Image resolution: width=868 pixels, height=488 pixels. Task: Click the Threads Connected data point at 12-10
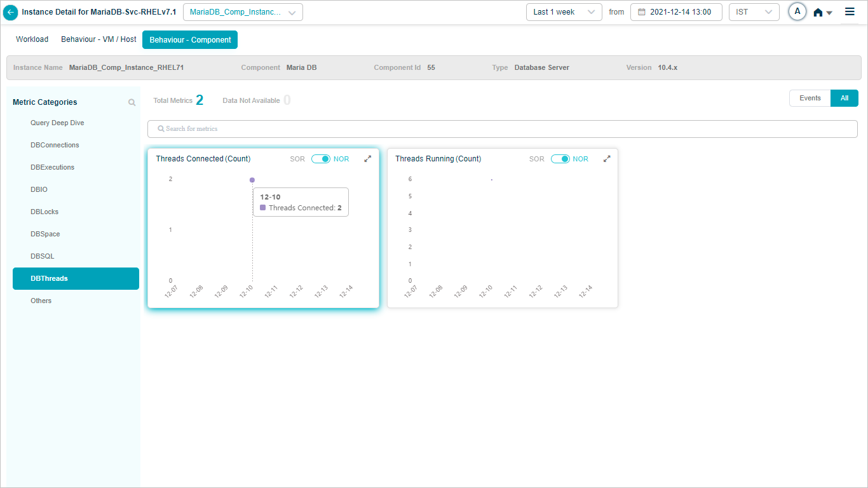pyautogui.click(x=252, y=180)
